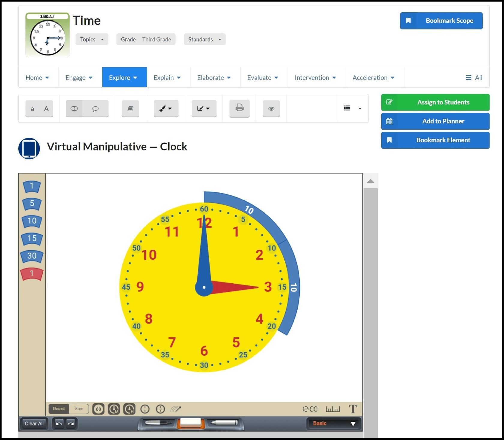This screenshot has height=440, width=504.
Task: Click Bookmark Scope button
Action: point(441,21)
